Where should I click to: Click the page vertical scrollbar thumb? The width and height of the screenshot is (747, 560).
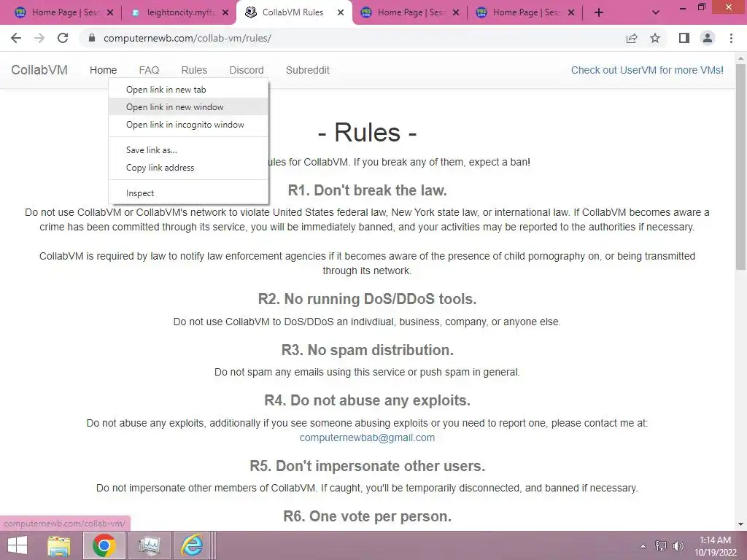pos(741,167)
